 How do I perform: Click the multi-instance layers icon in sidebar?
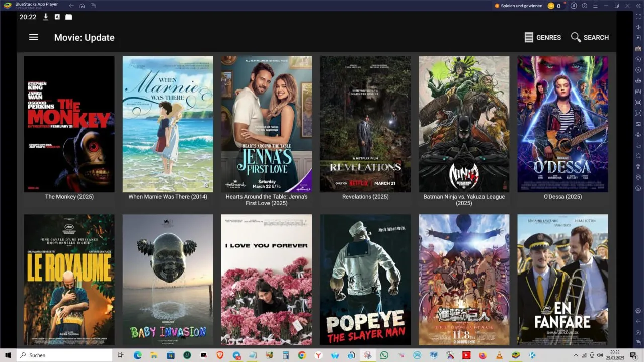click(638, 177)
